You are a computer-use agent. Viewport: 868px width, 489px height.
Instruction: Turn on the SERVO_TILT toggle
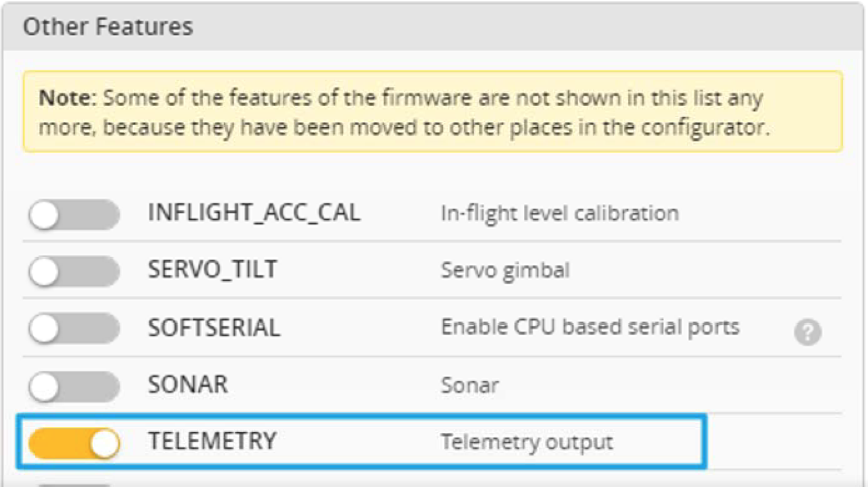coord(74,272)
